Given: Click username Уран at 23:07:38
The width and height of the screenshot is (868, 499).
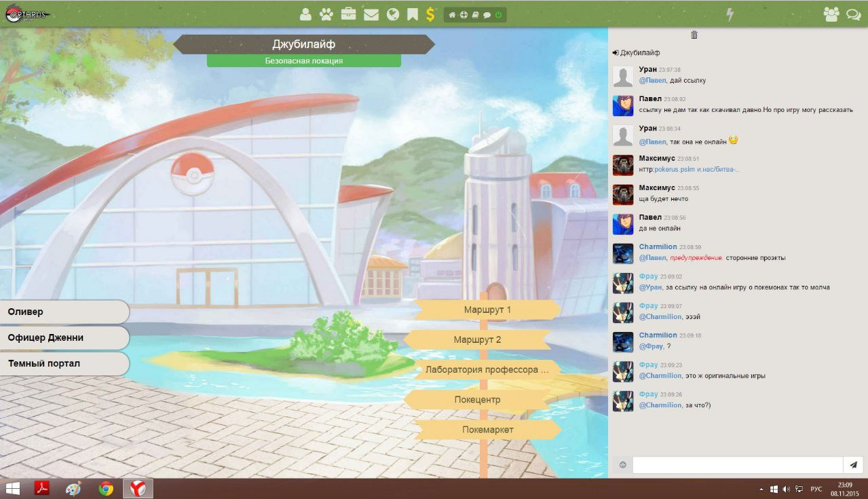Looking at the screenshot, I should coord(647,69).
